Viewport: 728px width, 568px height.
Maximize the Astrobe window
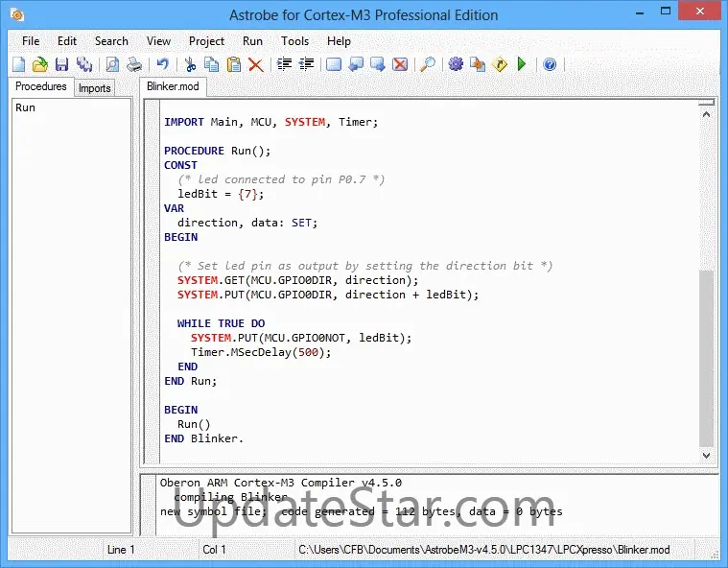pyautogui.click(x=666, y=11)
